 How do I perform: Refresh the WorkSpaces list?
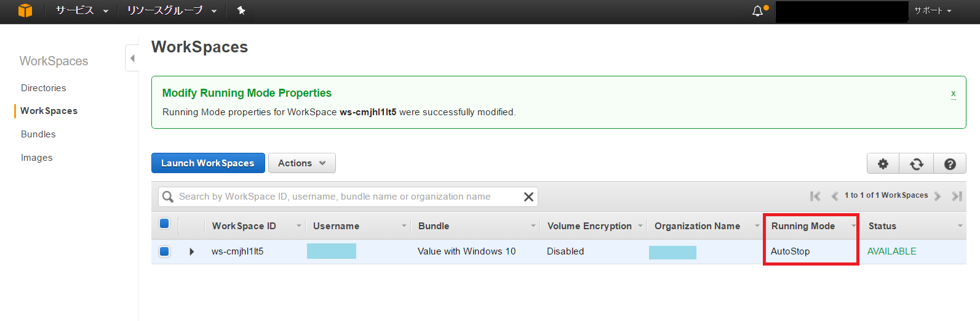click(917, 164)
